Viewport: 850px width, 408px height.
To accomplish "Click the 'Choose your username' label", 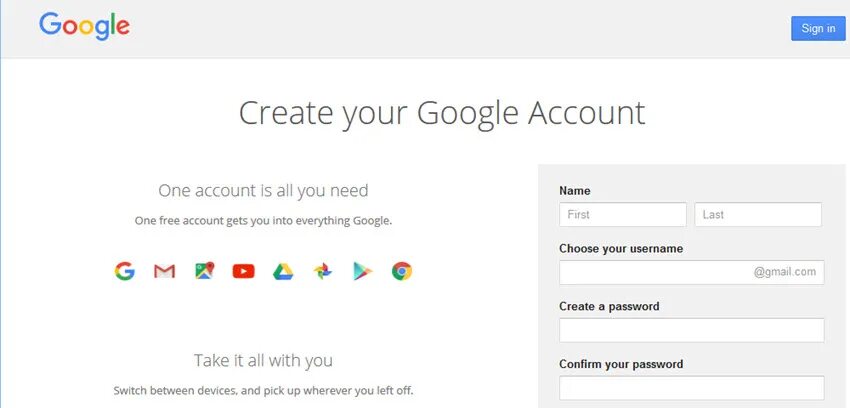I will click(x=621, y=249).
